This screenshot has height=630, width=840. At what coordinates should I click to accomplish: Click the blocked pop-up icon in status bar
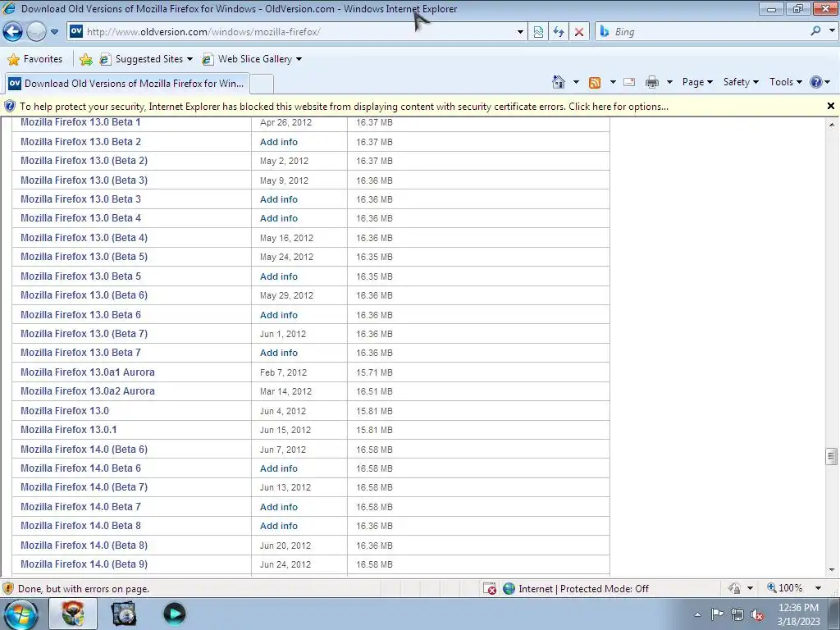490,589
